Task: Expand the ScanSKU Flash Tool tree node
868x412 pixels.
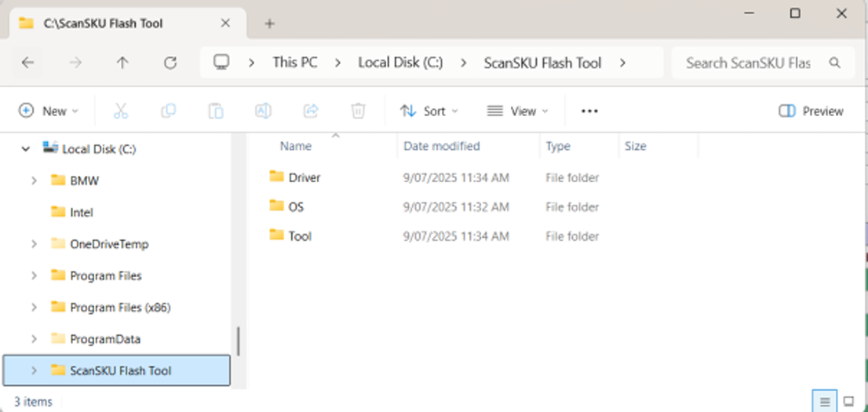Action: (34, 370)
